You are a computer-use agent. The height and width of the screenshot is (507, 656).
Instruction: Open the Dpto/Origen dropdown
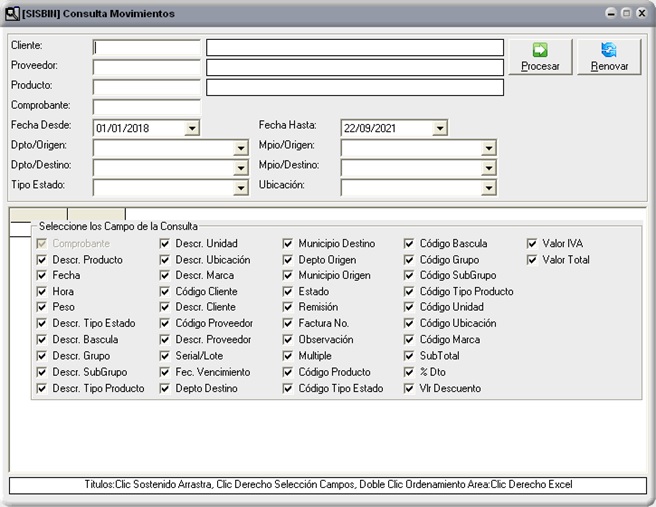240,148
